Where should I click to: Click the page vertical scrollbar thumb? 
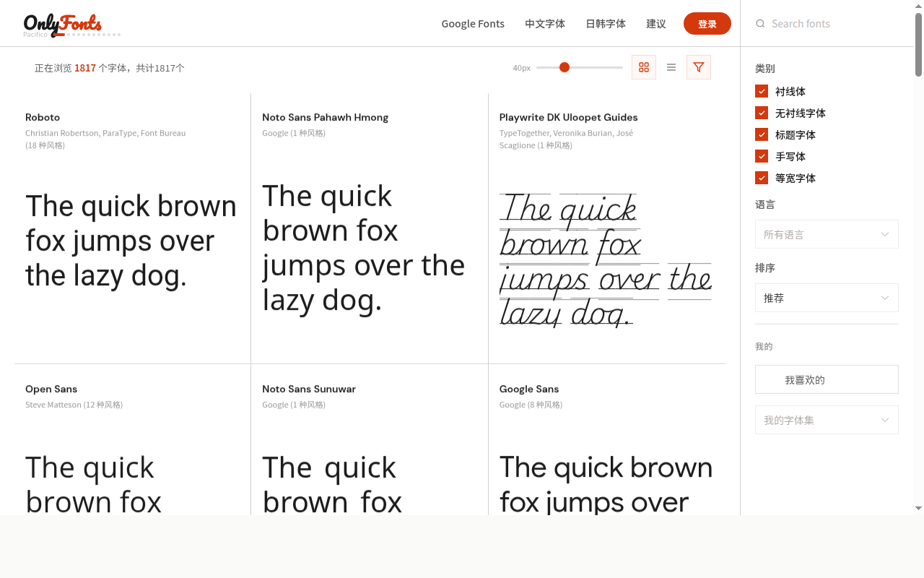click(x=919, y=43)
